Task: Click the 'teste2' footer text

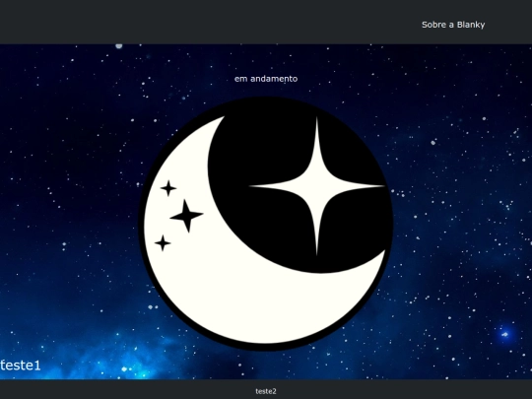Action: [266, 391]
